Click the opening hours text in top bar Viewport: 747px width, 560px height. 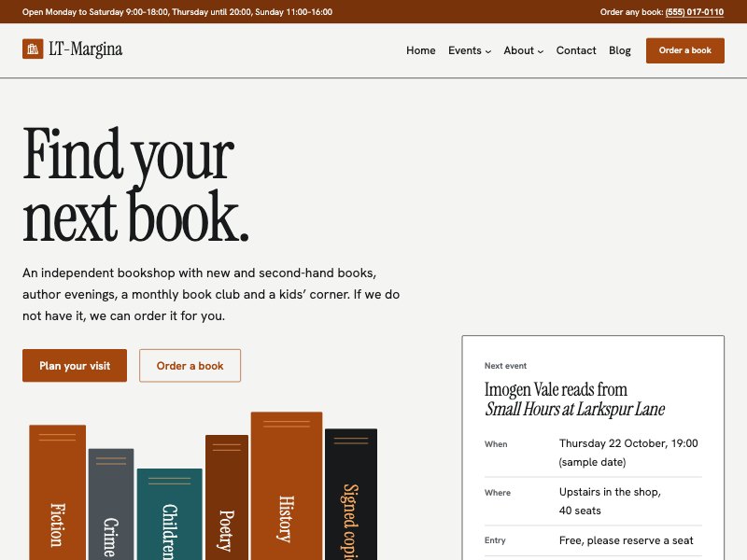coord(177,12)
